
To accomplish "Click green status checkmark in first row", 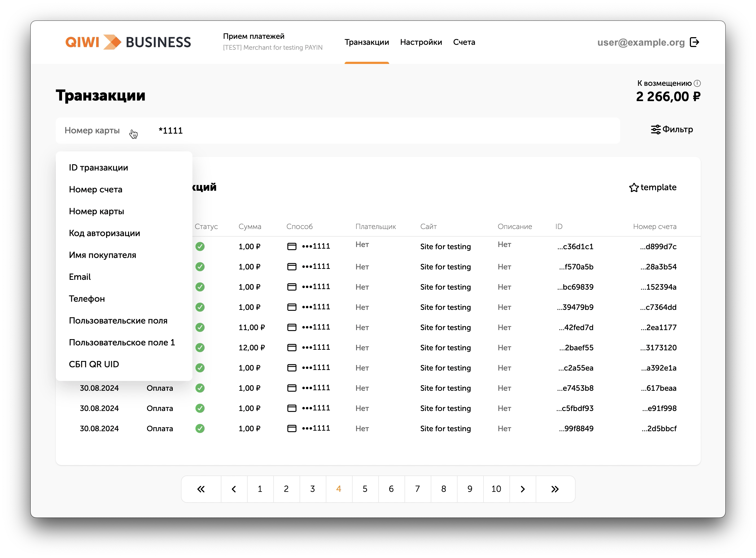I will click(200, 246).
